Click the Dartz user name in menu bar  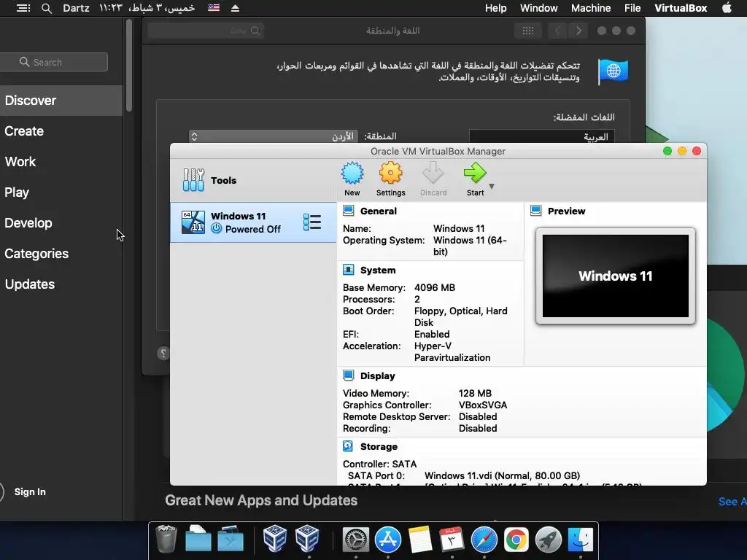pyautogui.click(x=76, y=8)
